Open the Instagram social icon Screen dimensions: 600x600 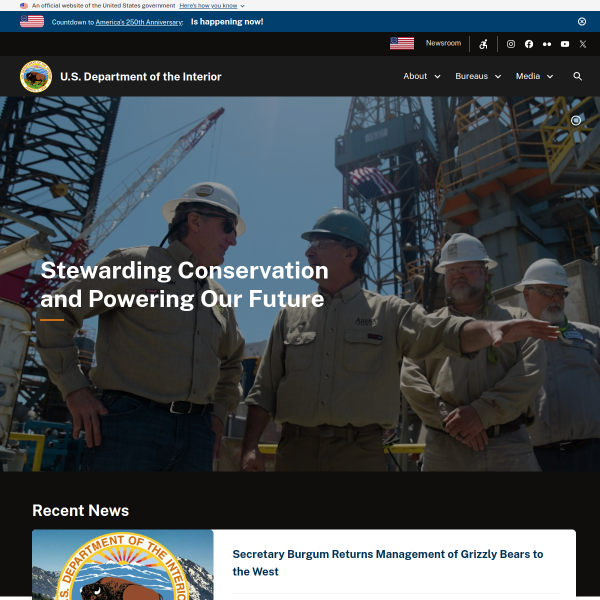(x=510, y=44)
